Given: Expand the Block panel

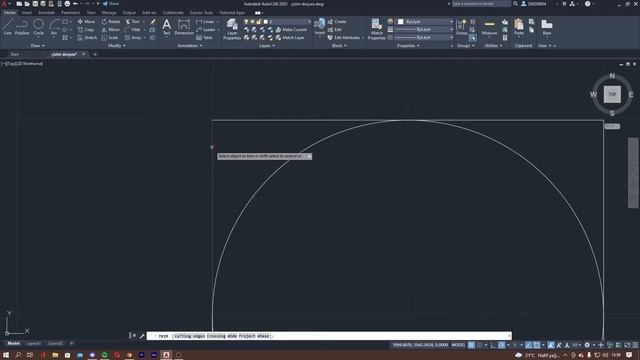Looking at the screenshot, I should 339,46.
